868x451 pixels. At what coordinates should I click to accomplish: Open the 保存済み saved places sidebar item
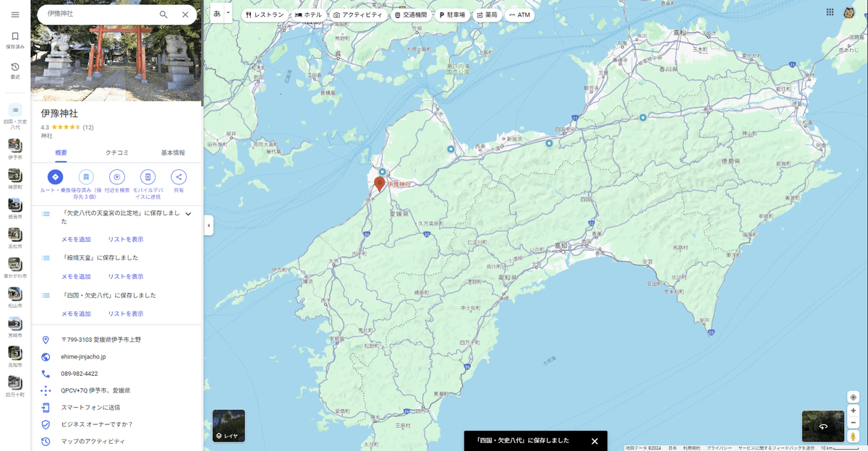click(15, 40)
